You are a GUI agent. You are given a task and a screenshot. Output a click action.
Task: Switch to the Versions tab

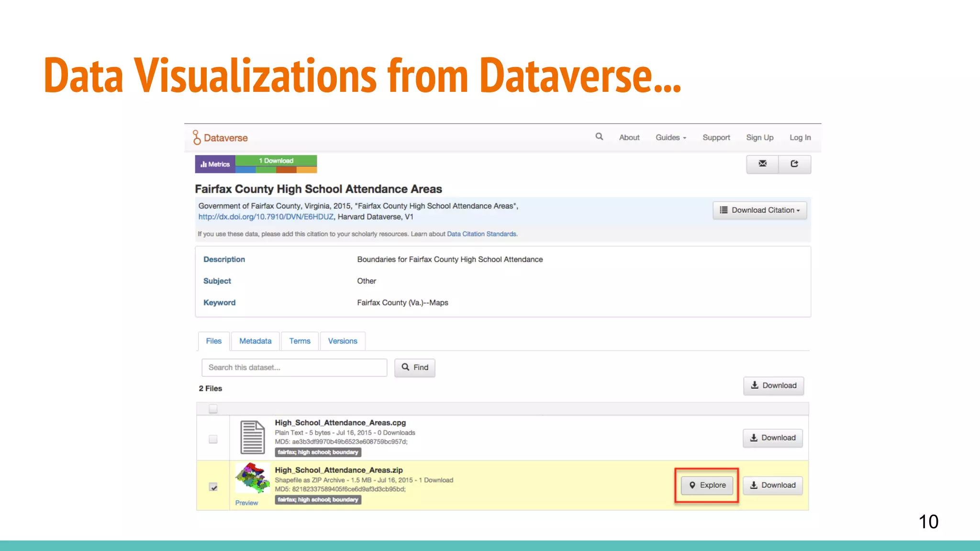pyautogui.click(x=343, y=341)
